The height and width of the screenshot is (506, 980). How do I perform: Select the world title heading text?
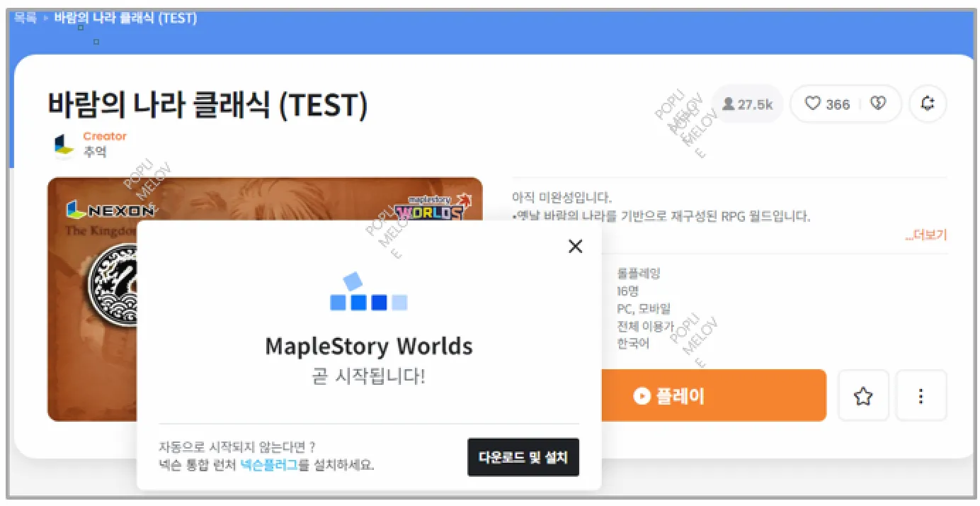[x=207, y=105]
